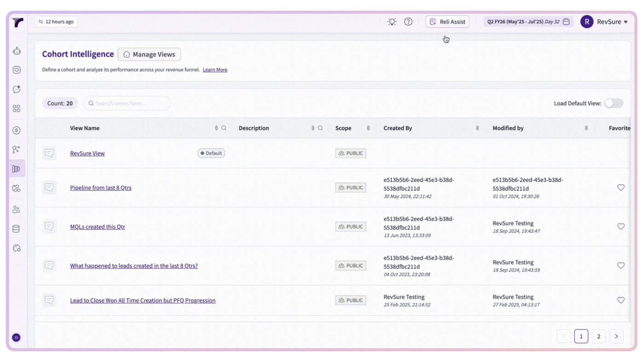Click the 12 hours ago sync indicator
Screen dimensions: 644x362
(56, 22)
